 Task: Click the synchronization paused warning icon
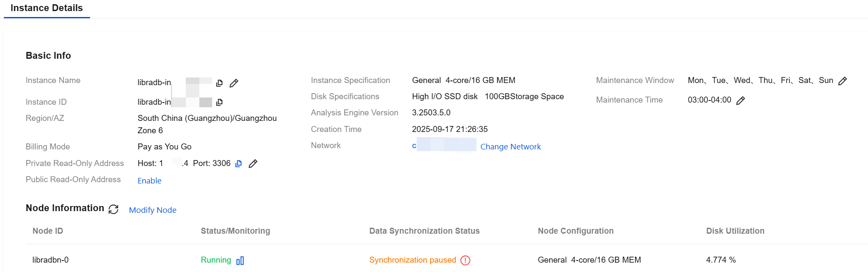coord(465,261)
